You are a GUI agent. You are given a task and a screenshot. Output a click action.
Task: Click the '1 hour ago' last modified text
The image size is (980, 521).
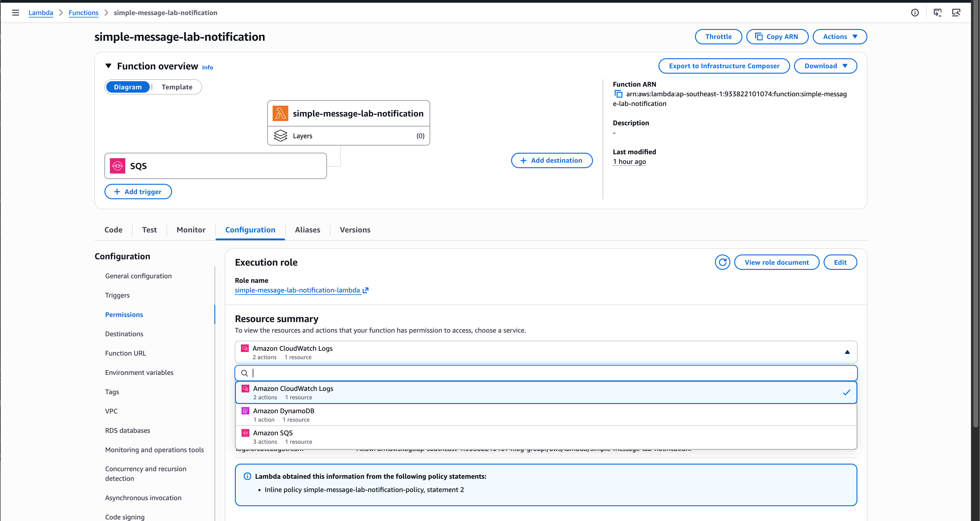tap(629, 161)
